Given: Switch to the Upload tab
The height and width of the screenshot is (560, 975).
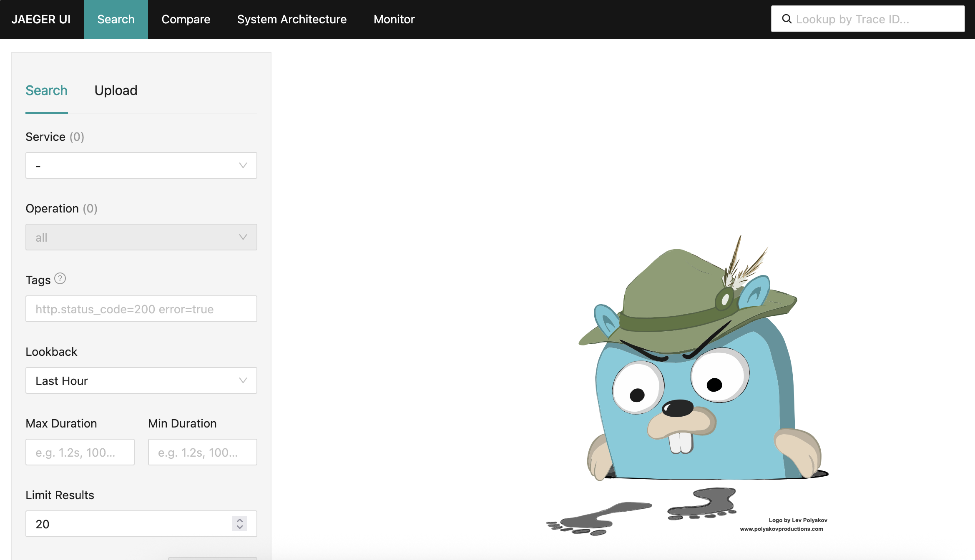Looking at the screenshot, I should (116, 90).
